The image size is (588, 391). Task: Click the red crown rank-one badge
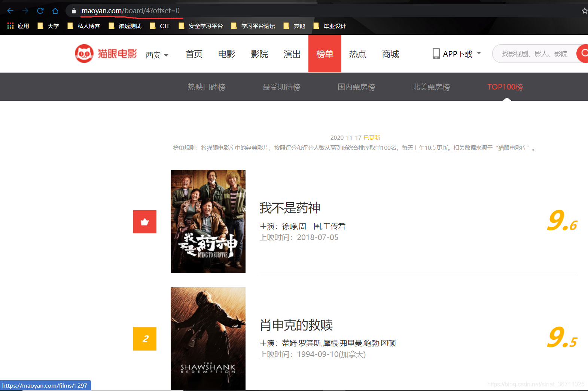(x=145, y=222)
